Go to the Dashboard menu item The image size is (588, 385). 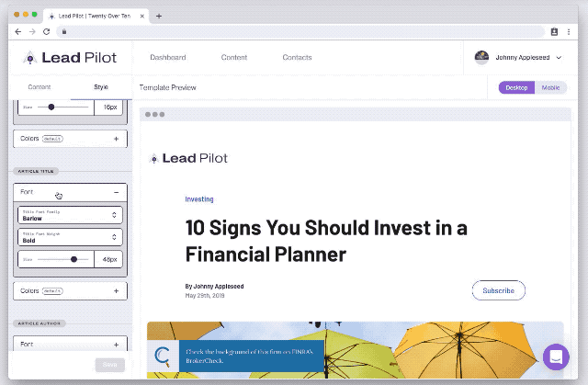click(x=167, y=57)
